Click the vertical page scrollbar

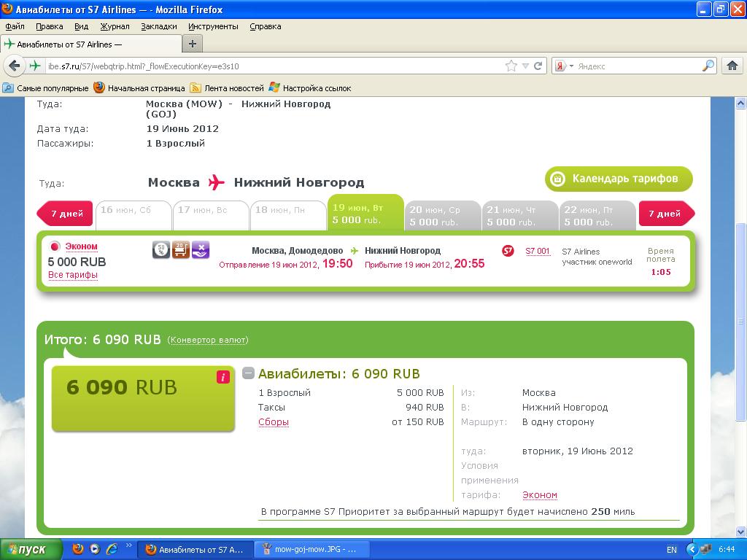[740, 321]
